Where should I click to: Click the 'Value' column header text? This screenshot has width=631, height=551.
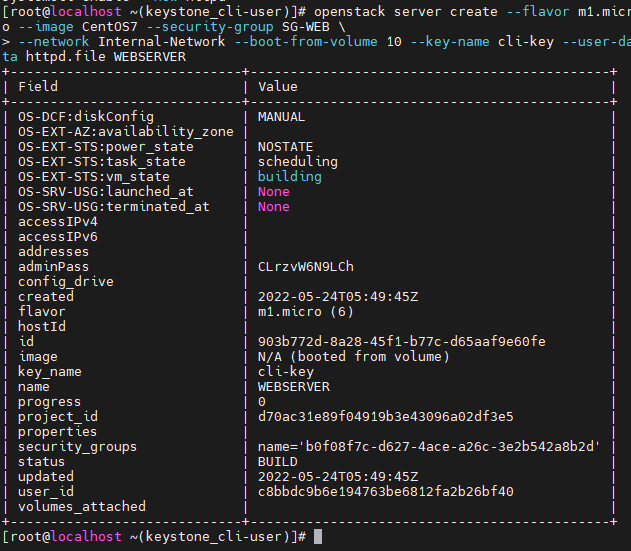278,87
